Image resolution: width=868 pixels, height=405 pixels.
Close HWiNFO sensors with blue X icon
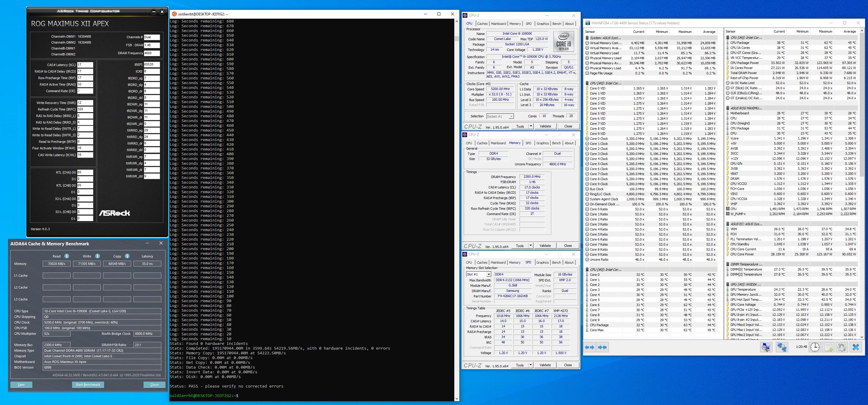[856, 347]
